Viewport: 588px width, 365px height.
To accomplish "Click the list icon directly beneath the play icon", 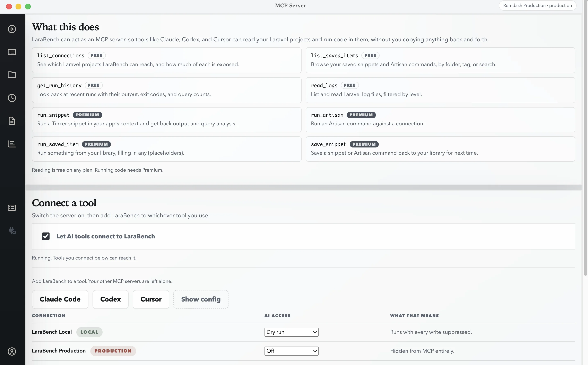I will [12, 52].
